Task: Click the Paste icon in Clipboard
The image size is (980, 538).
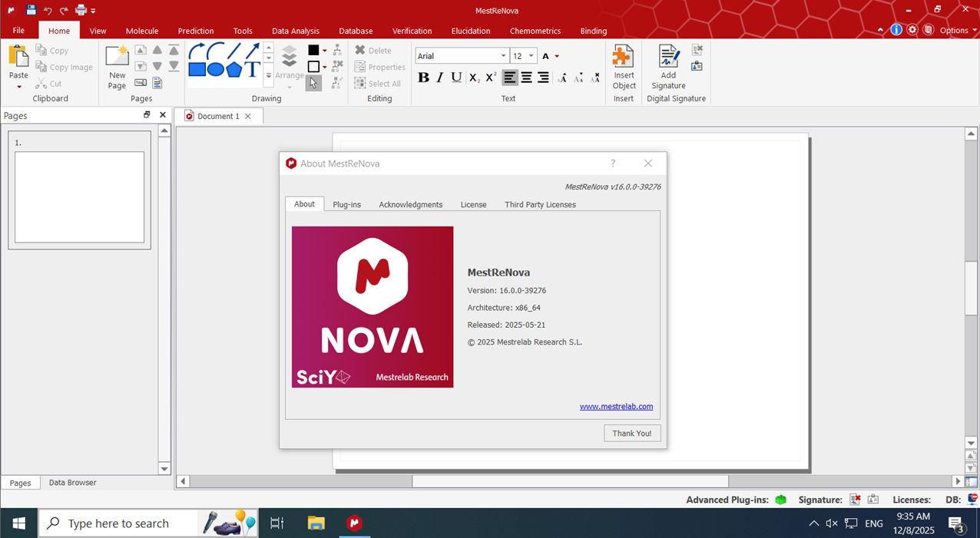Action: pyautogui.click(x=18, y=56)
